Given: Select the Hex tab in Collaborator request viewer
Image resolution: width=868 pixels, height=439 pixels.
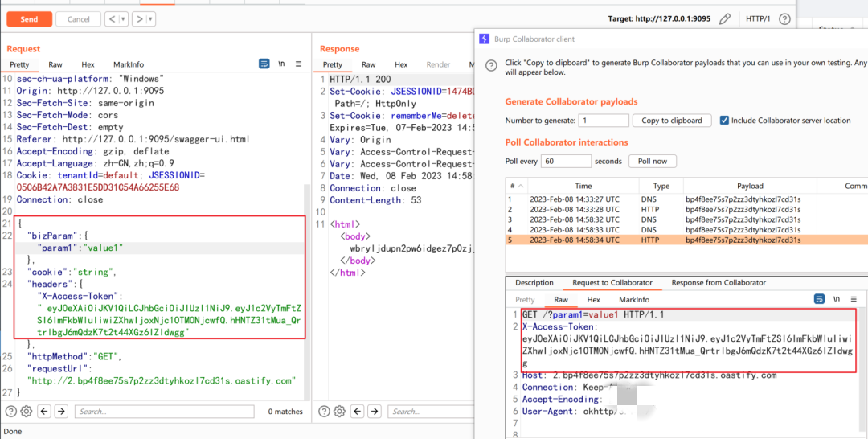Looking at the screenshot, I should click(593, 299).
